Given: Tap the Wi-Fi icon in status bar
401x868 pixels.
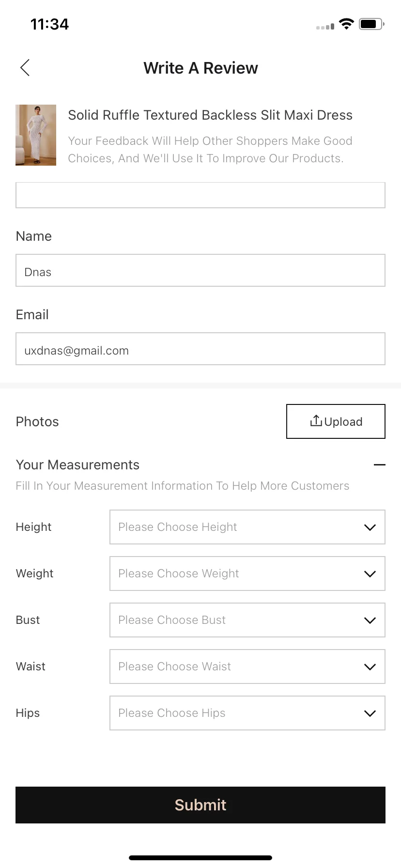Looking at the screenshot, I should coord(346,24).
